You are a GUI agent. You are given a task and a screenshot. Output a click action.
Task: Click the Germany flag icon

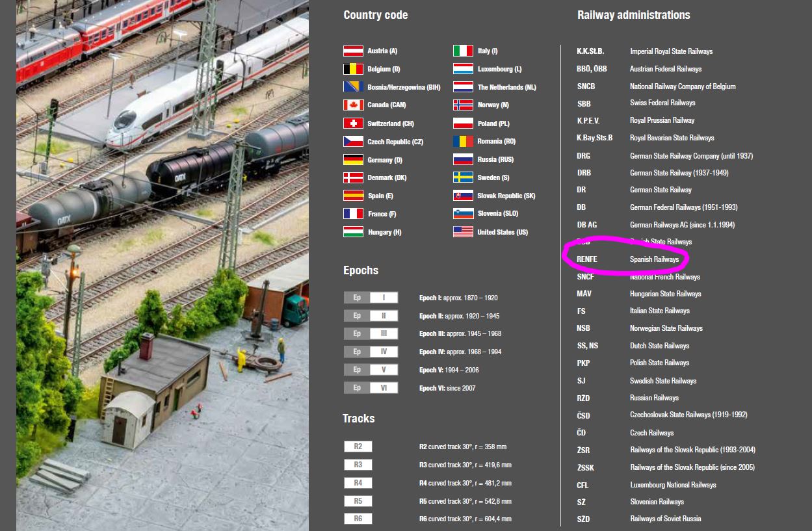tap(353, 160)
